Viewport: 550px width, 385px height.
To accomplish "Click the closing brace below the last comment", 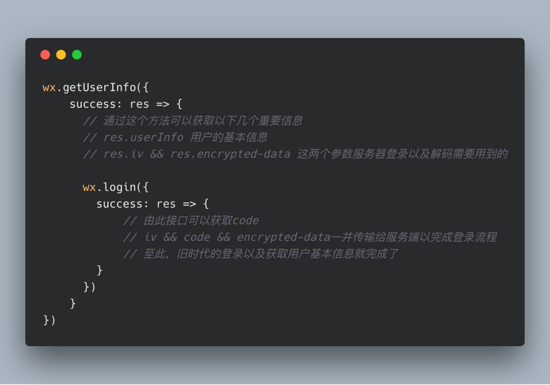I will 99,270.
